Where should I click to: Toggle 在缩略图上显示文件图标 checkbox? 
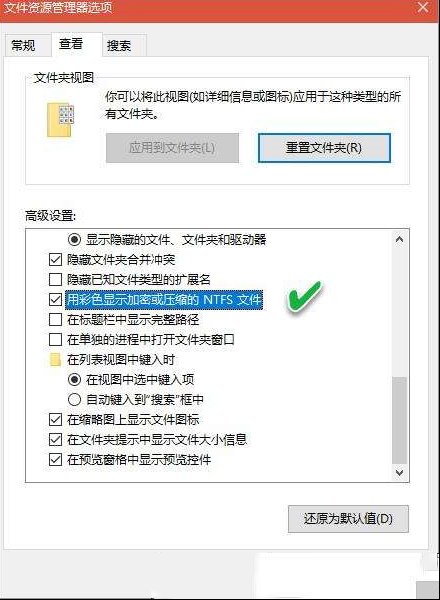point(55,420)
